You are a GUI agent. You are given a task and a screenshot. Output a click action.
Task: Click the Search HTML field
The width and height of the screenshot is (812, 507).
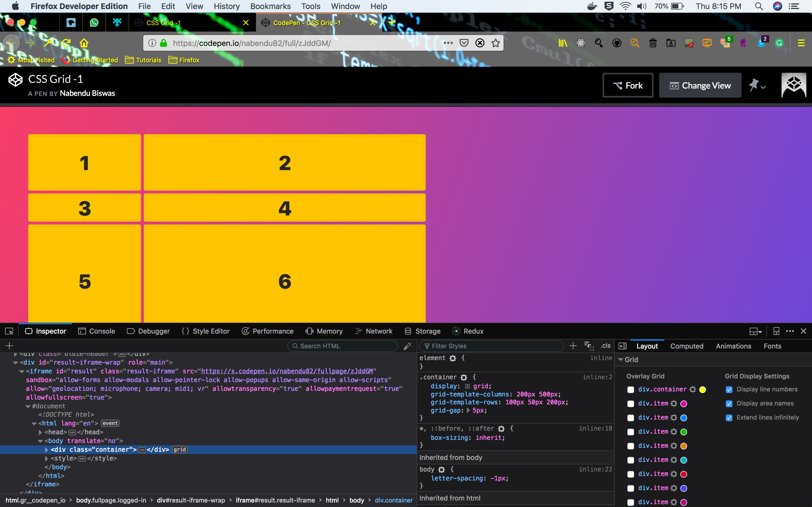click(x=343, y=346)
